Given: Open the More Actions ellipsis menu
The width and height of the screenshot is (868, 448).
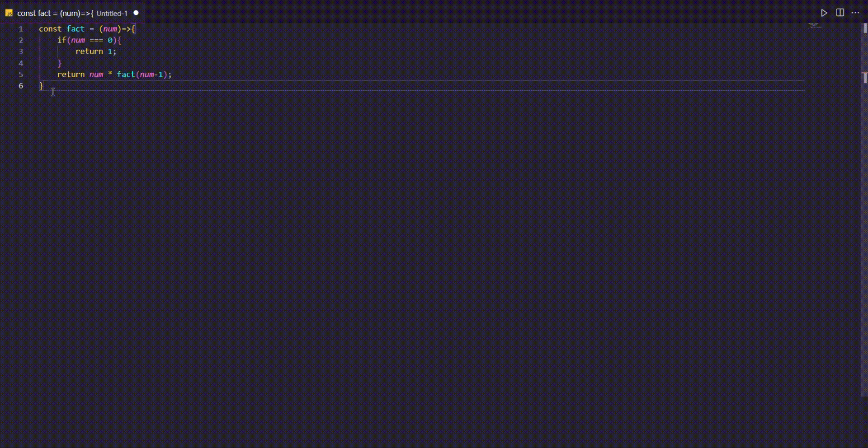Looking at the screenshot, I should (855, 13).
